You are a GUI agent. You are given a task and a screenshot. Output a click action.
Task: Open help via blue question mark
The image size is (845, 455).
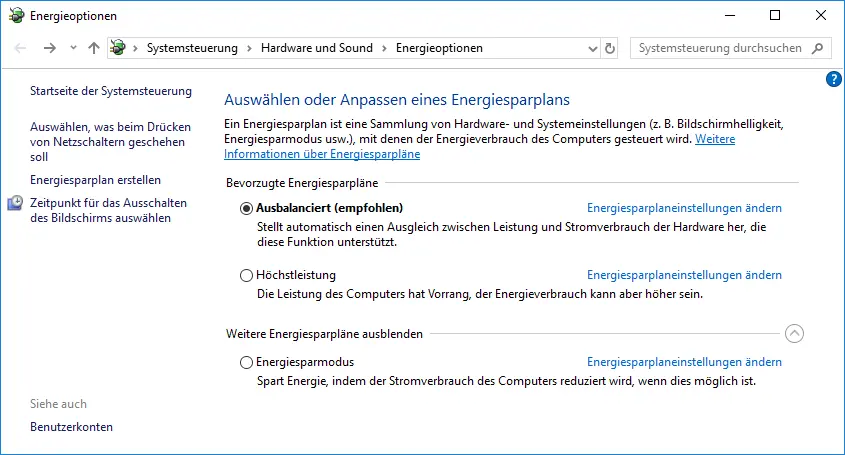pyautogui.click(x=834, y=79)
